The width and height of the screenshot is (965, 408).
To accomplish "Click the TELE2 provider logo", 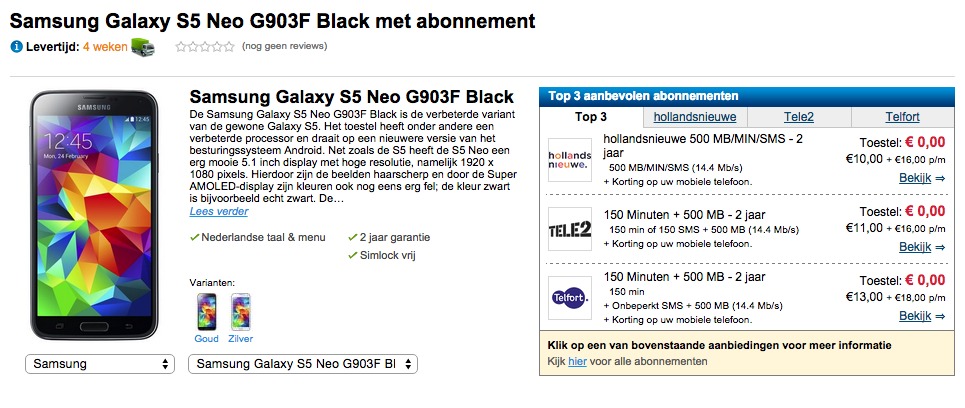I will pos(569,229).
